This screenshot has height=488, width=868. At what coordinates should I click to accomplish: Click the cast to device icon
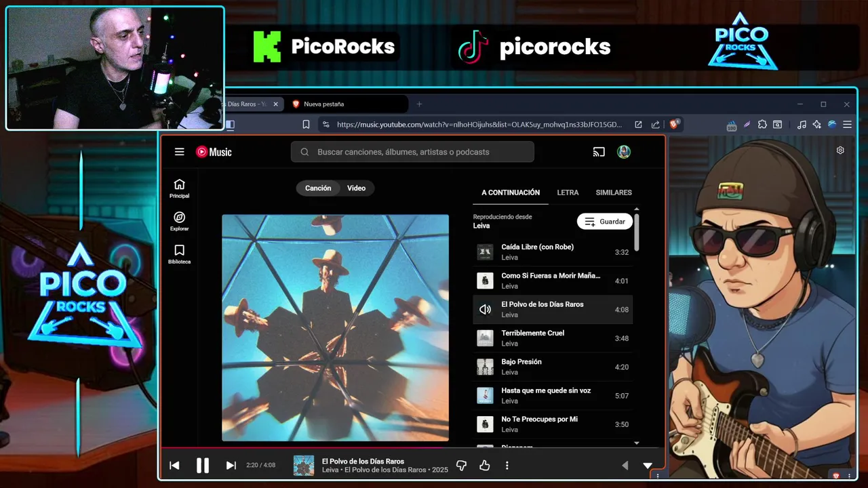coord(599,152)
